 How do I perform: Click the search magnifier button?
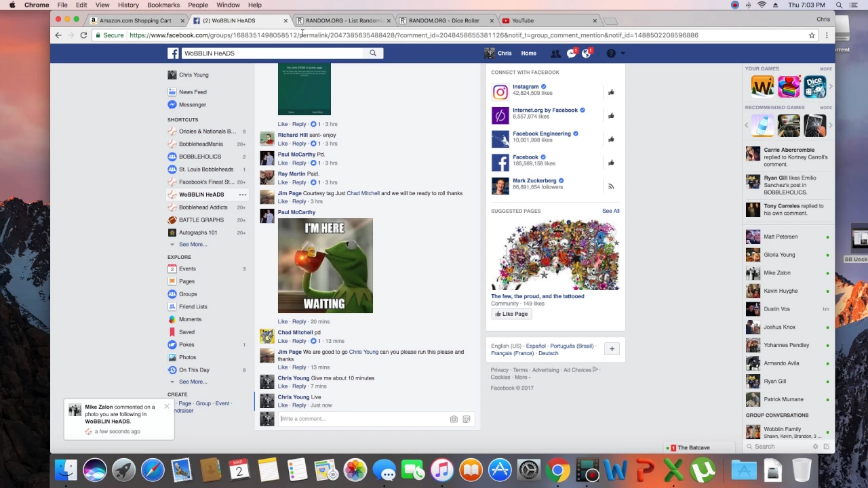pos(373,53)
